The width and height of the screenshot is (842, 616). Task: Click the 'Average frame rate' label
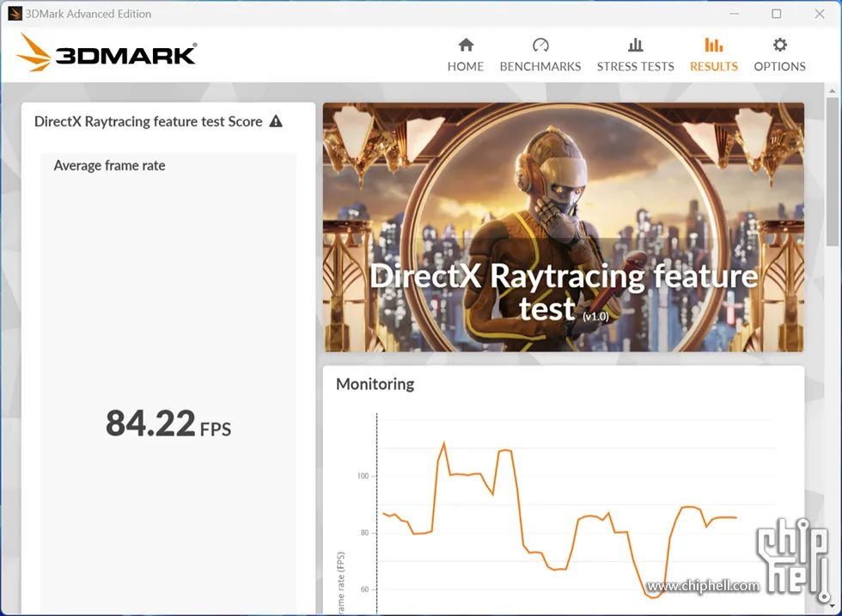[x=109, y=166]
